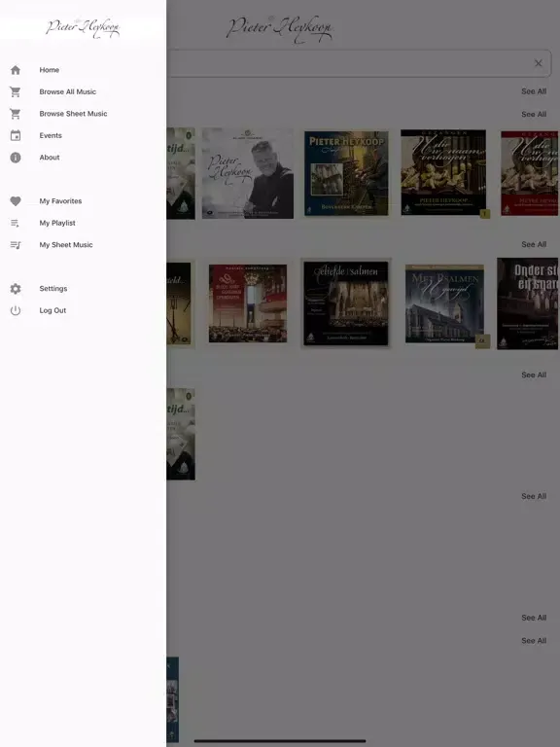Image resolution: width=560 pixels, height=747 pixels.
Task: Click the Events calendar icon
Action: point(16,136)
